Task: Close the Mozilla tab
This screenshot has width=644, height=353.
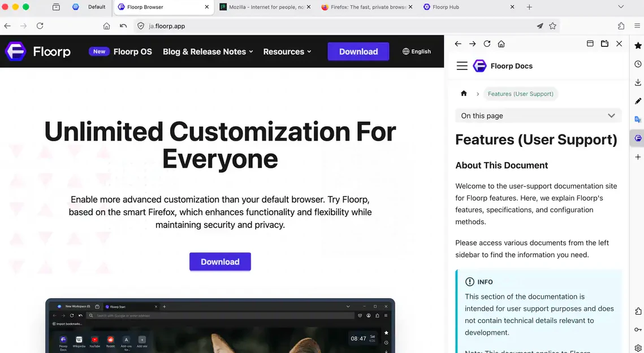Action: click(309, 7)
